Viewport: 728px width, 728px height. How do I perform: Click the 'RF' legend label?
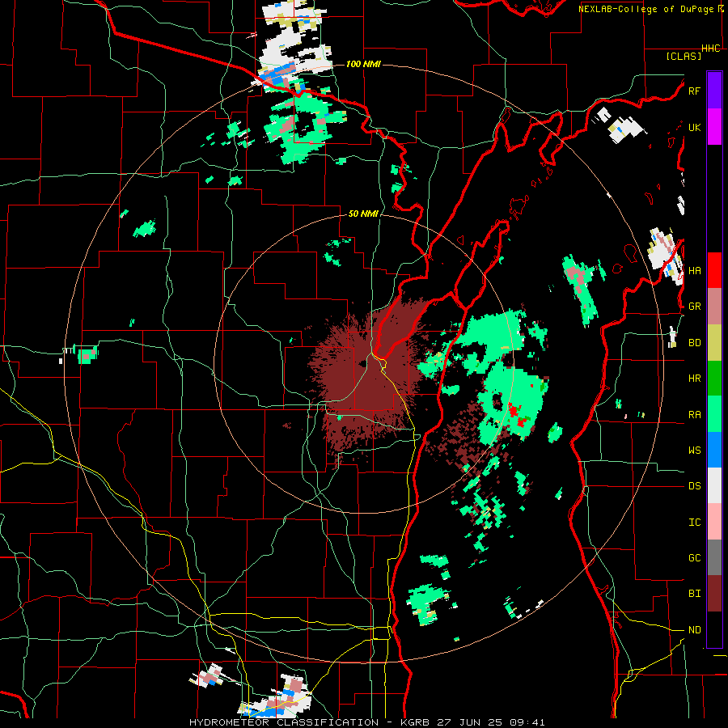(x=694, y=91)
